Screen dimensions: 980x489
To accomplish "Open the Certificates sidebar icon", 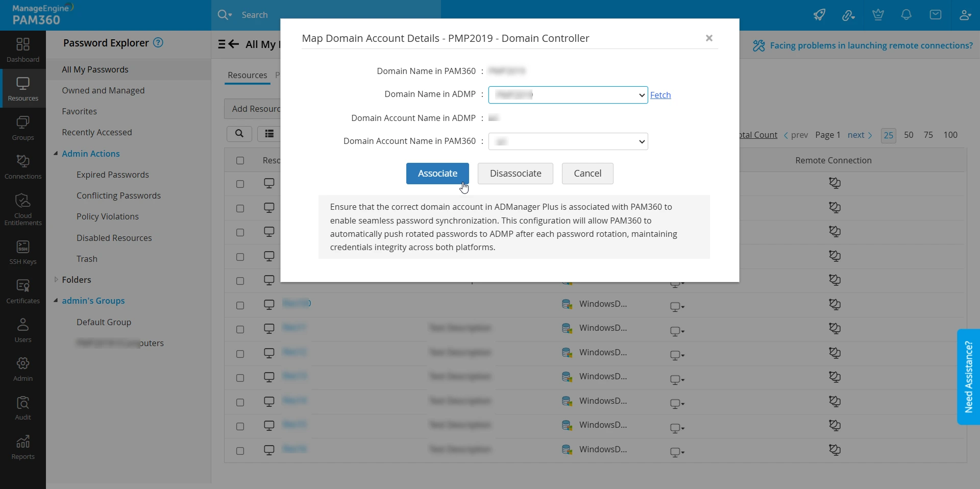I will point(23,291).
